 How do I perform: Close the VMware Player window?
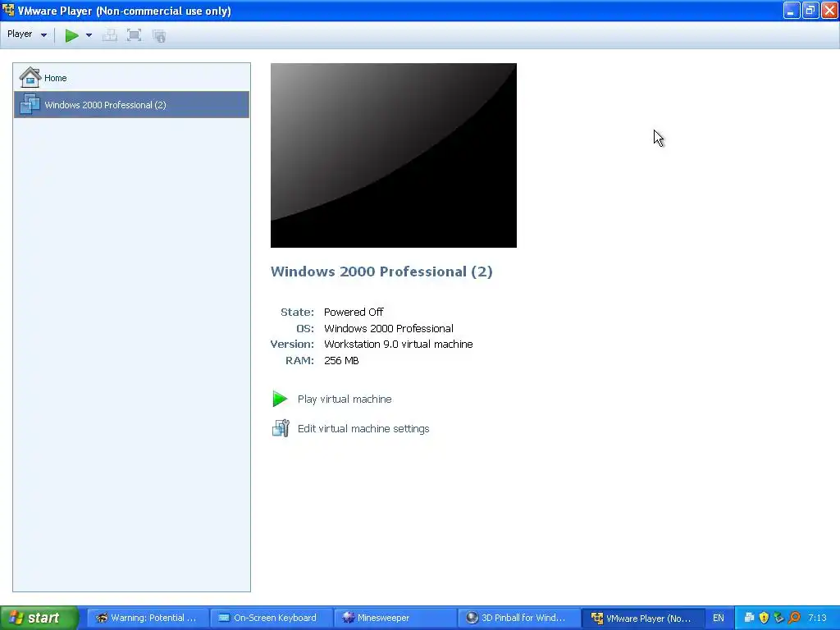point(829,10)
